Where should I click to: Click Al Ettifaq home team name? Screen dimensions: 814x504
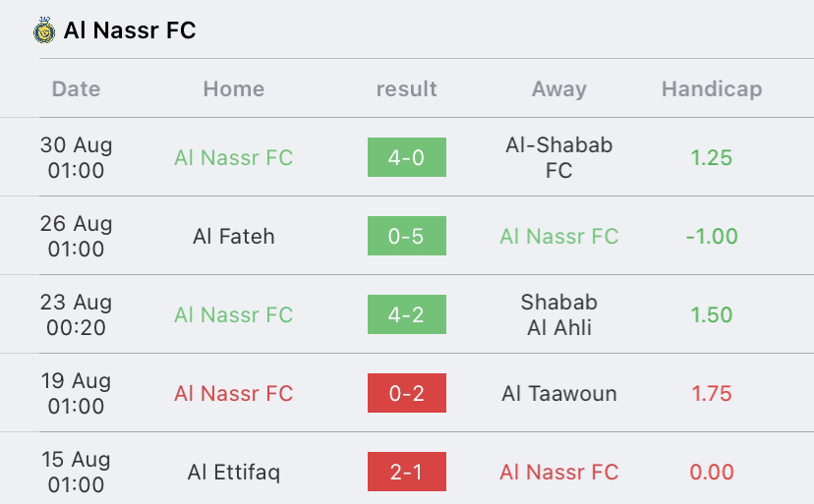tap(234, 473)
